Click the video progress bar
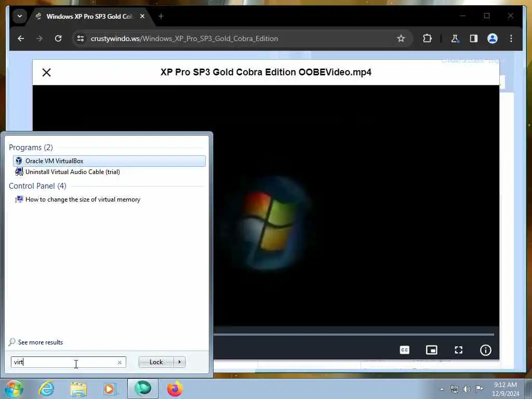 pyautogui.click(x=354, y=335)
